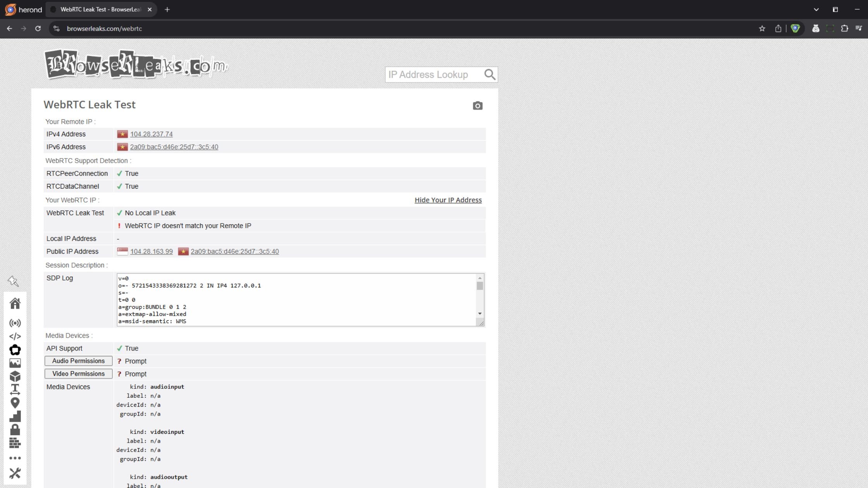Open the remote IPv4 address 104.28.237.74 link
The width and height of the screenshot is (868, 488).
pos(151,134)
